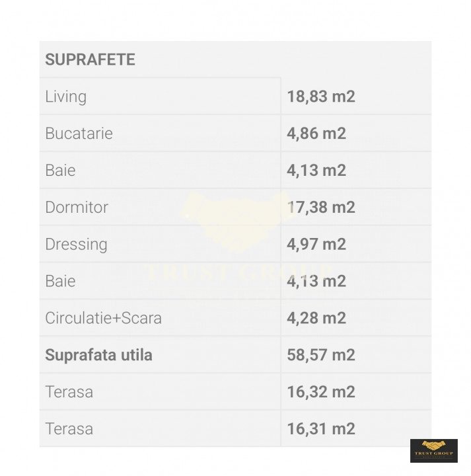
Task: Click the 4,97 m2 value
Action: pyautogui.click(x=316, y=244)
